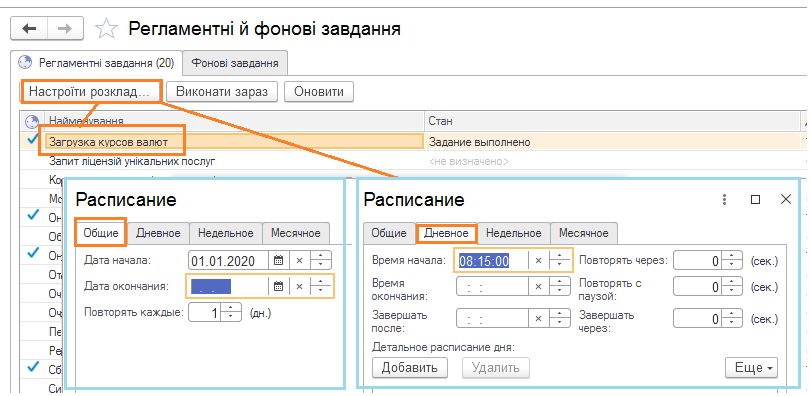
Task: Select Дневное tab in right Расписание dialog
Action: 446,233
